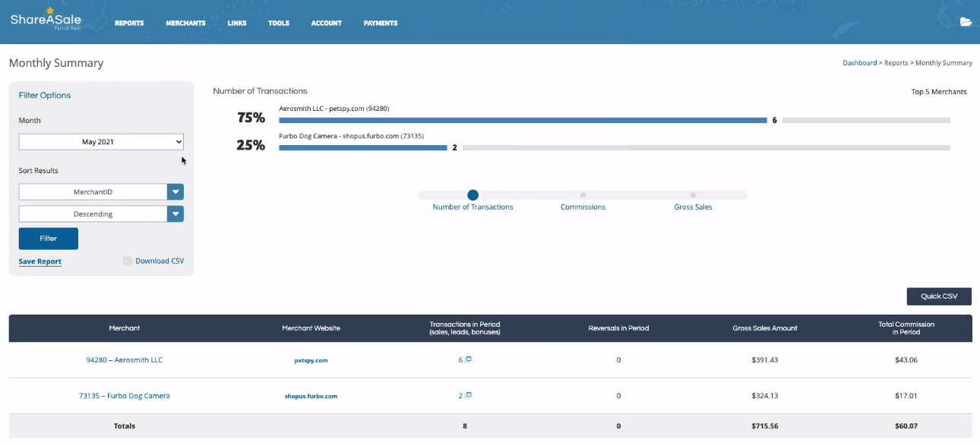
Task: Open transaction details icon for Furbo Dog Camera
Action: pos(469,395)
